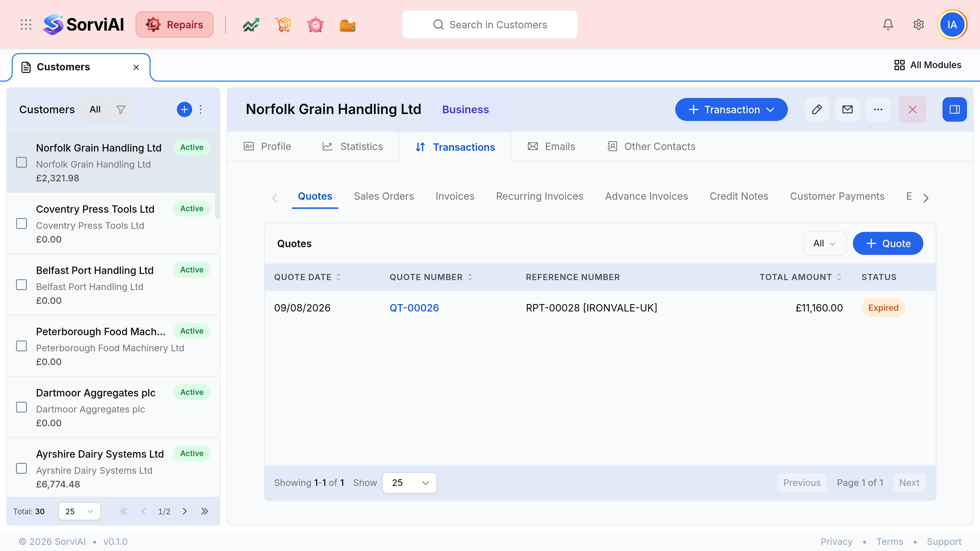Viewport: 980px width, 551px height.
Task: Open the Support footer link
Action: pyautogui.click(x=944, y=542)
